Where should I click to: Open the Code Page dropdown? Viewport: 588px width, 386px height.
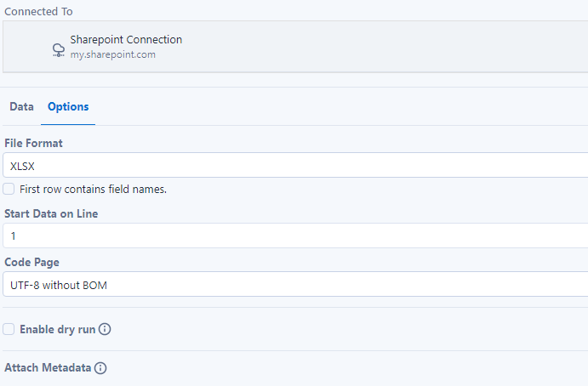click(294, 285)
